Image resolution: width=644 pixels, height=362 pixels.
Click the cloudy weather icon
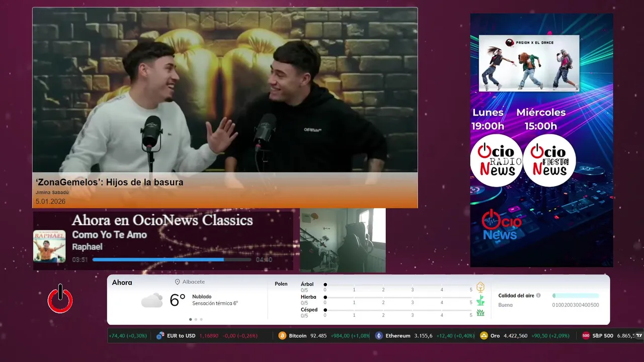(x=152, y=300)
